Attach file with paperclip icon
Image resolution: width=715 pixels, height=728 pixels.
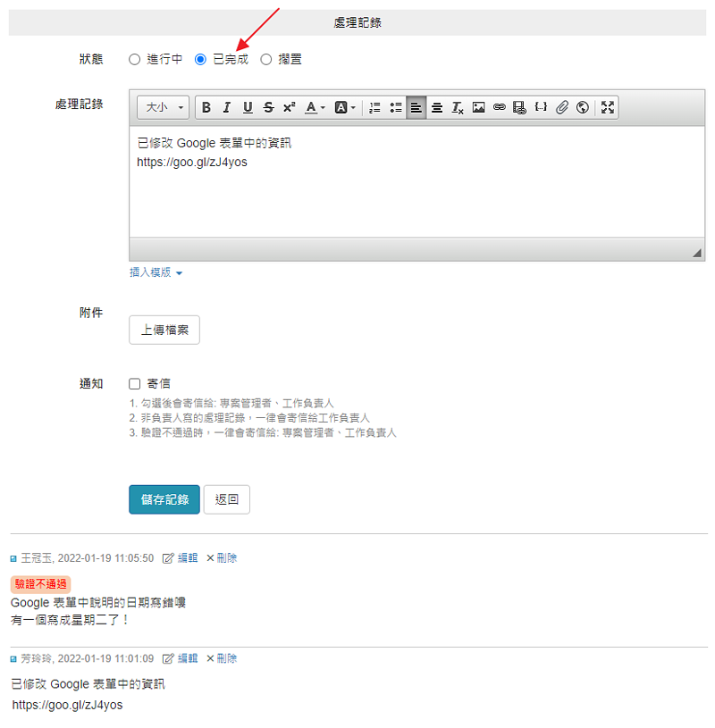[561, 107]
